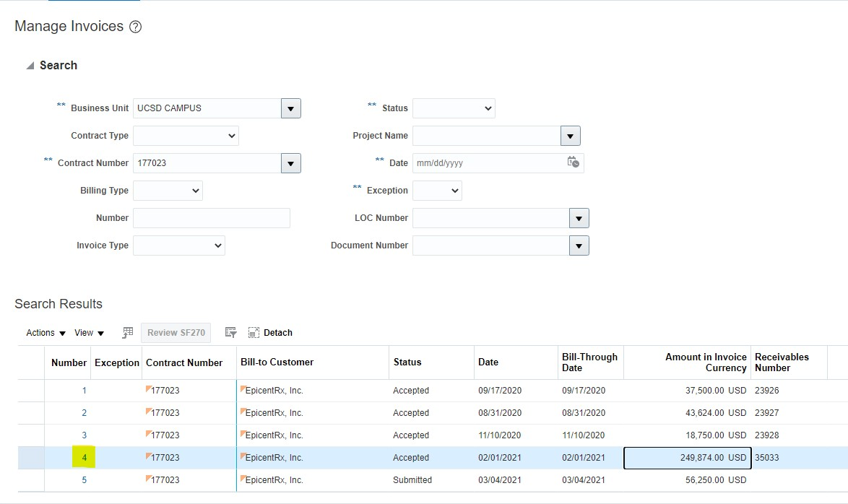Viewport: 848px width, 504px height.
Task: Click bill-to customer flag icon in invoice 5 row
Action: (243, 478)
